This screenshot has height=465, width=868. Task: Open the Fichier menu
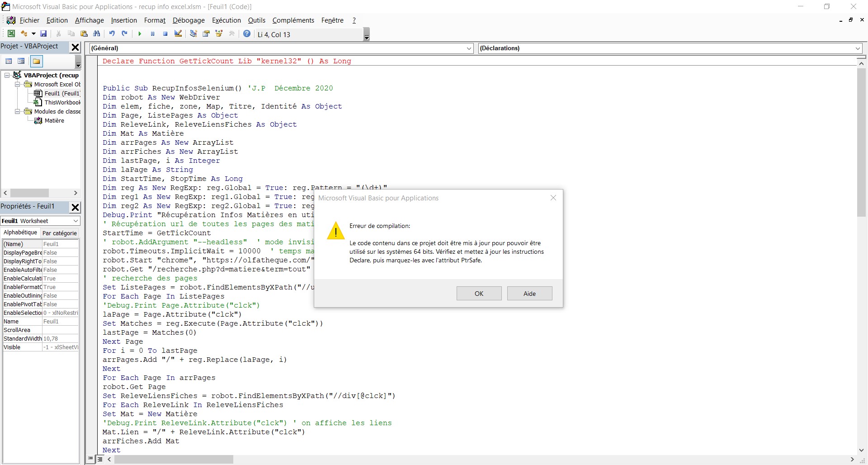coord(29,20)
